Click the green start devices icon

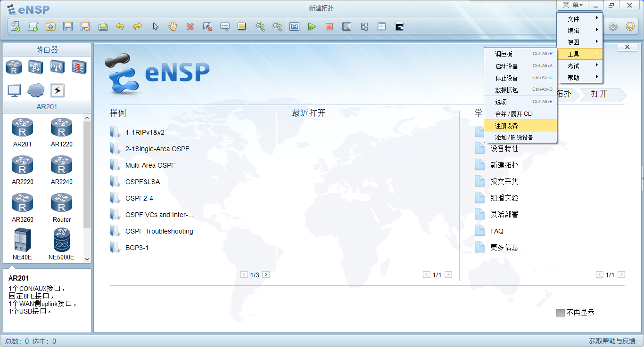[312, 27]
